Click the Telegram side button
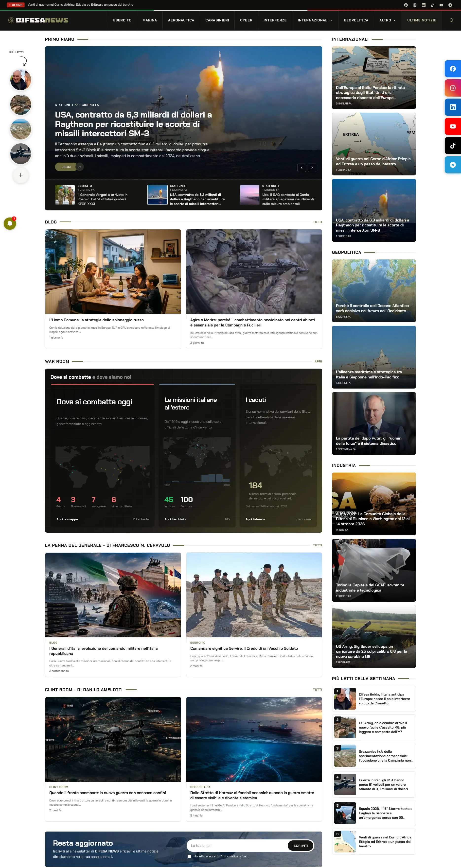461x868 pixels. [453, 165]
